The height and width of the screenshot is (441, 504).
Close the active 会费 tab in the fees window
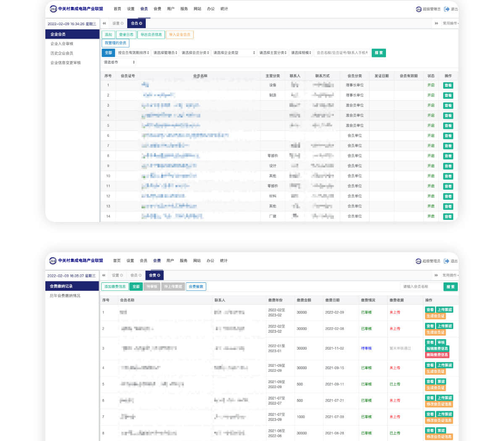coord(159,275)
